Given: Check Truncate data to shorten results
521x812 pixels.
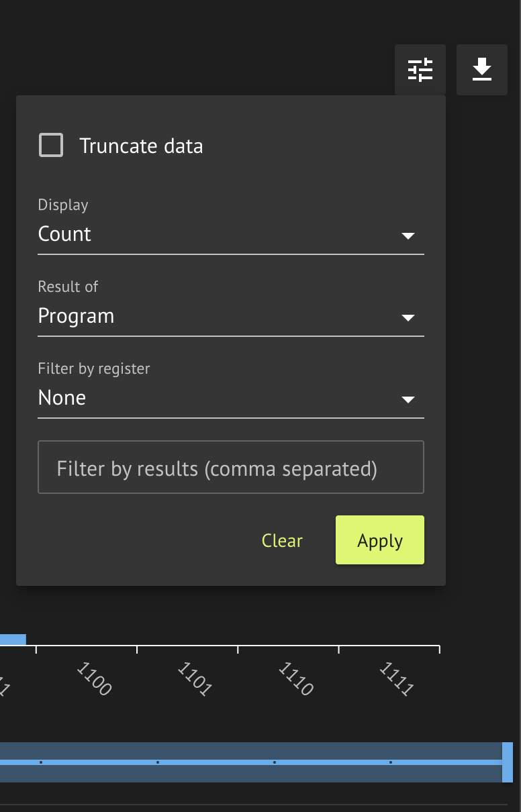Looking at the screenshot, I should (51, 145).
